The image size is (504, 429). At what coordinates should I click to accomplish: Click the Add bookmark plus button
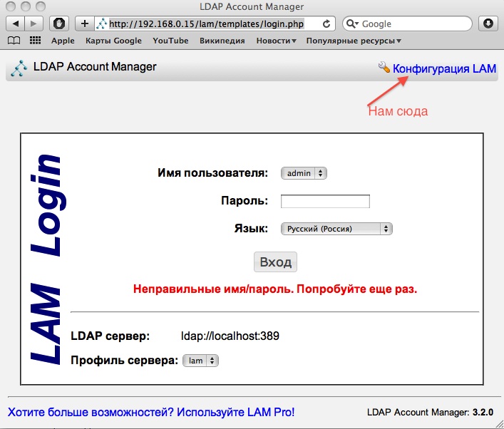84,24
